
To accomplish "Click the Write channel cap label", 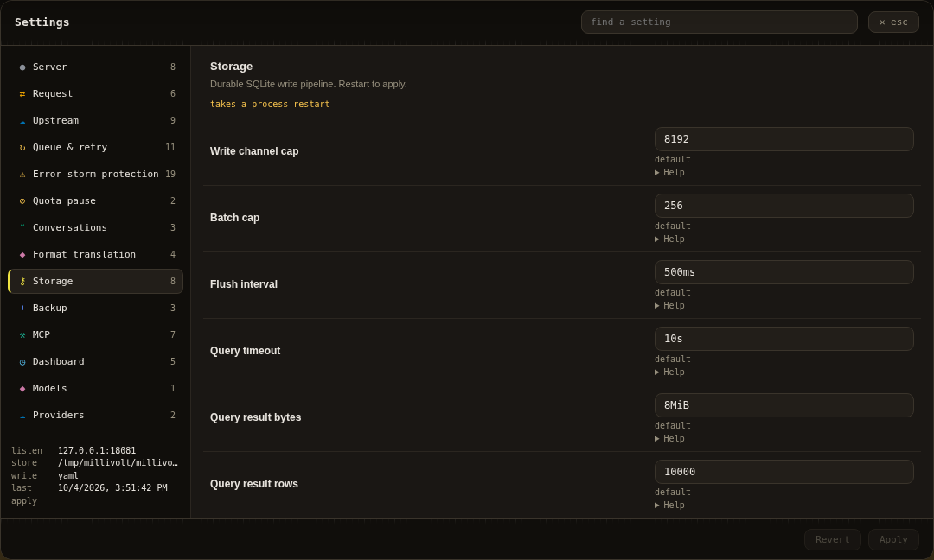I will pos(254,151).
